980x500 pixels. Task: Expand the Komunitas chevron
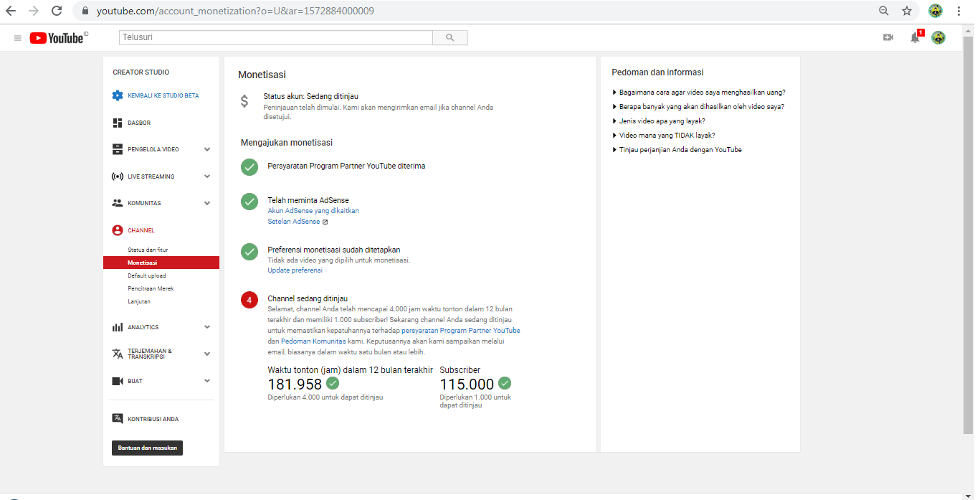point(207,203)
